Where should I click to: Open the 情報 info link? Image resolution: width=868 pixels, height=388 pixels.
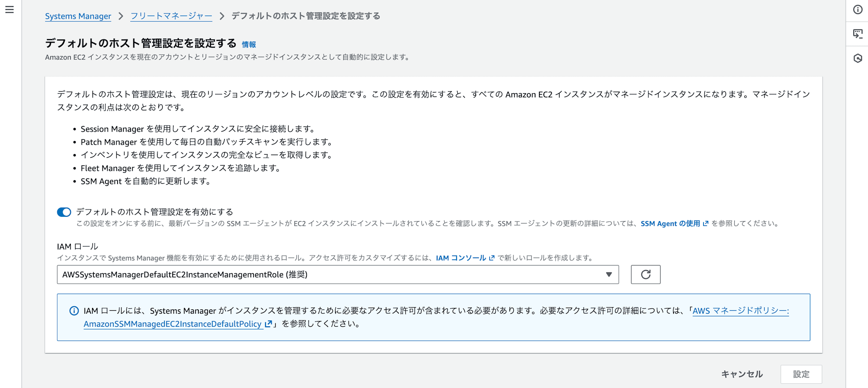pos(249,44)
